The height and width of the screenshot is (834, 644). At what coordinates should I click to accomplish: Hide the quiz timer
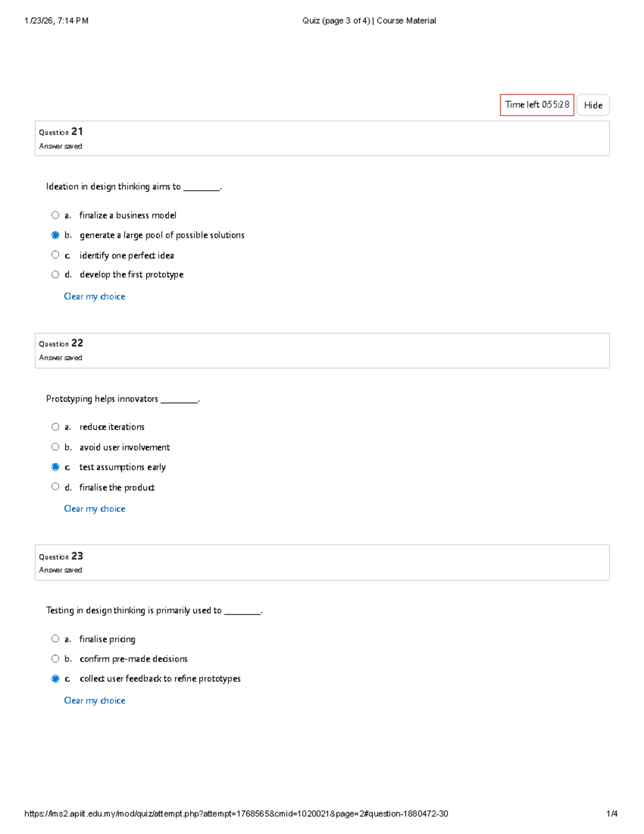tap(593, 105)
